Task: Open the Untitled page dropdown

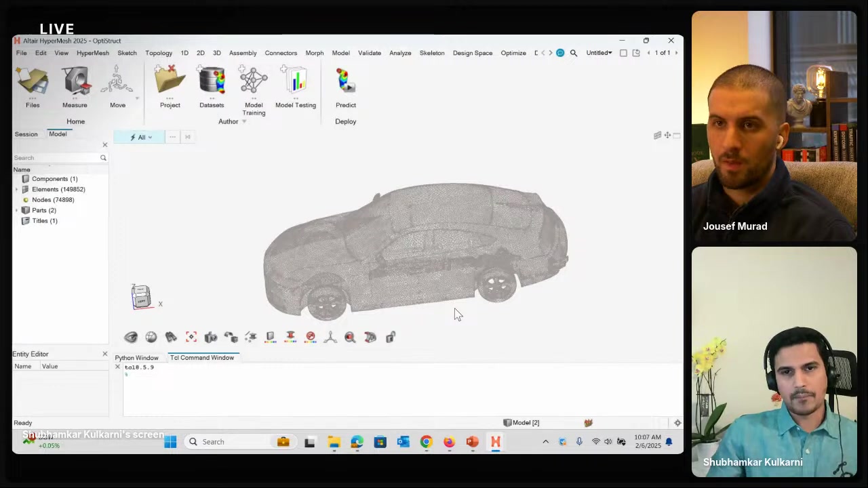Action: [x=599, y=53]
